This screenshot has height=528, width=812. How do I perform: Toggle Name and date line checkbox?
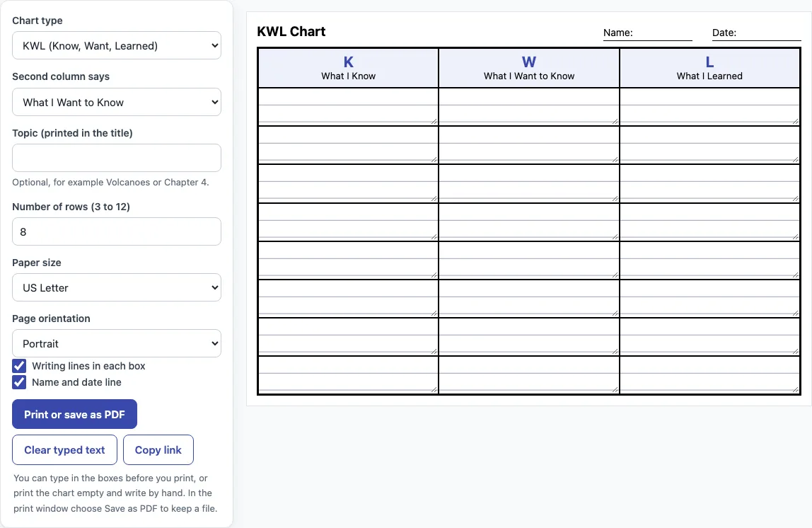point(19,382)
